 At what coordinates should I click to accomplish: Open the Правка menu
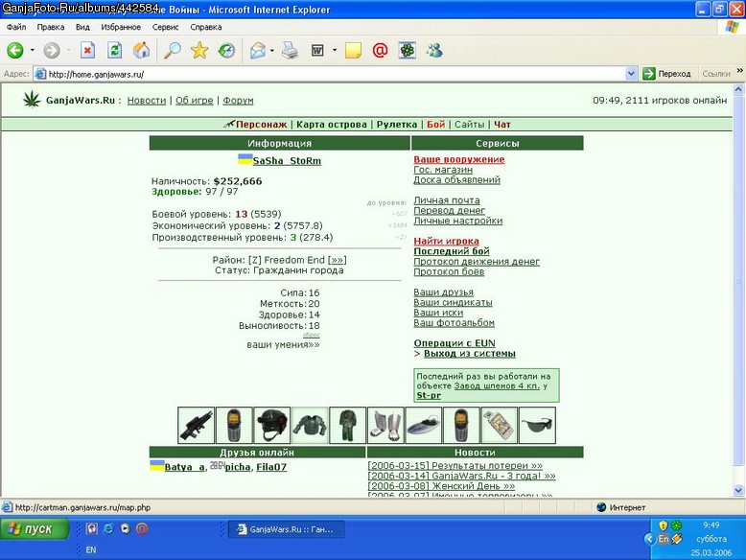coord(51,27)
